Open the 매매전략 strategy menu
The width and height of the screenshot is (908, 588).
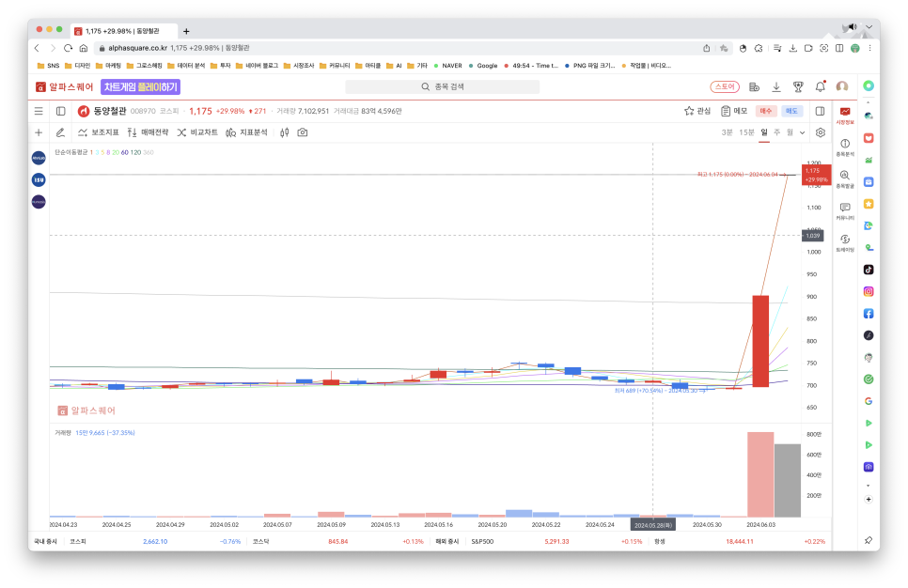click(x=149, y=132)
